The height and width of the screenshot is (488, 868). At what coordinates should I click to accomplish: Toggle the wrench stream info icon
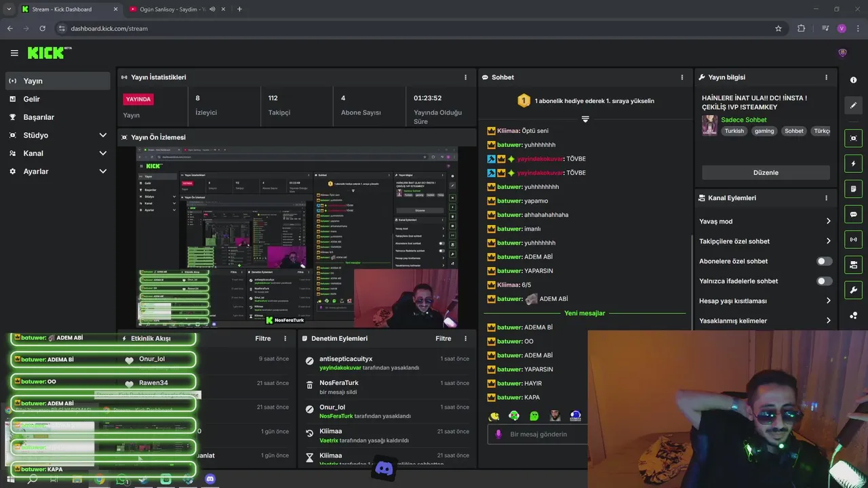853,290
